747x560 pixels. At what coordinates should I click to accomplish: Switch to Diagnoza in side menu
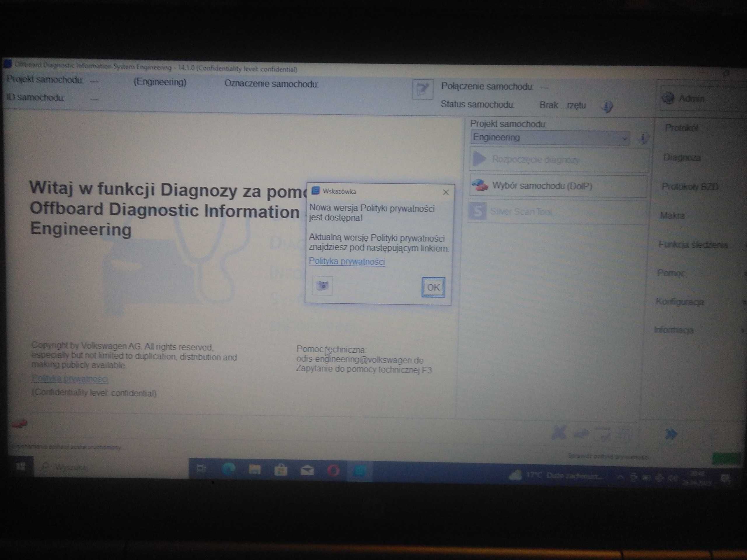[682, 157]
